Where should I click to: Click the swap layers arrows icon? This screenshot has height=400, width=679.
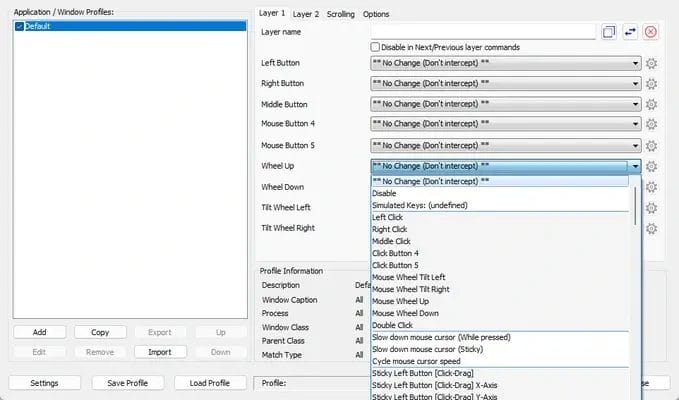(630, 32)
